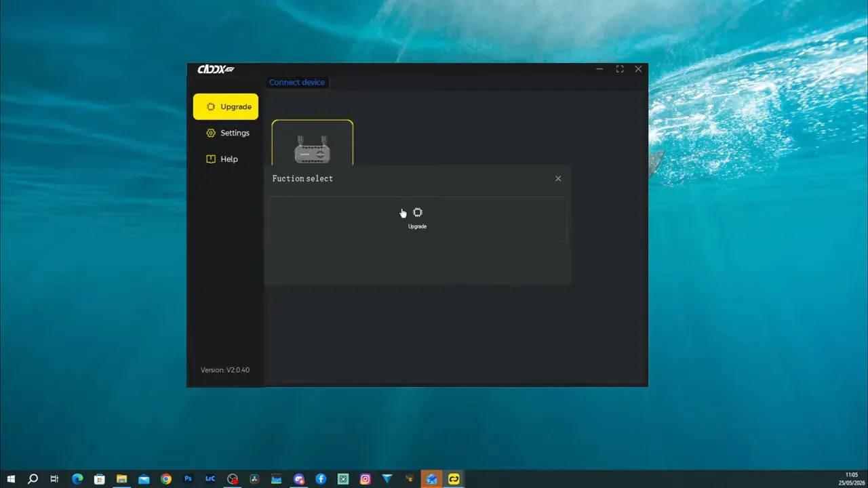Minimize the Caddx application window
868x488 pixels.
(x=599, y=69)
